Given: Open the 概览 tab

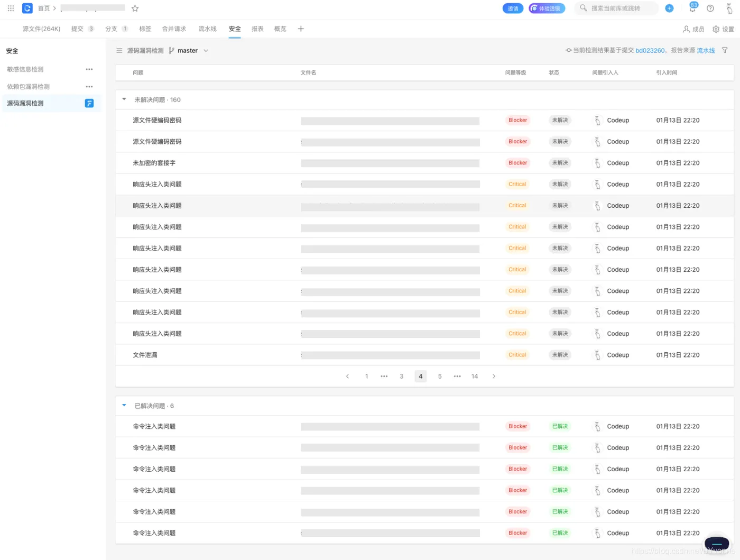Looking at the screenshot, I should [x=280, y=29].
